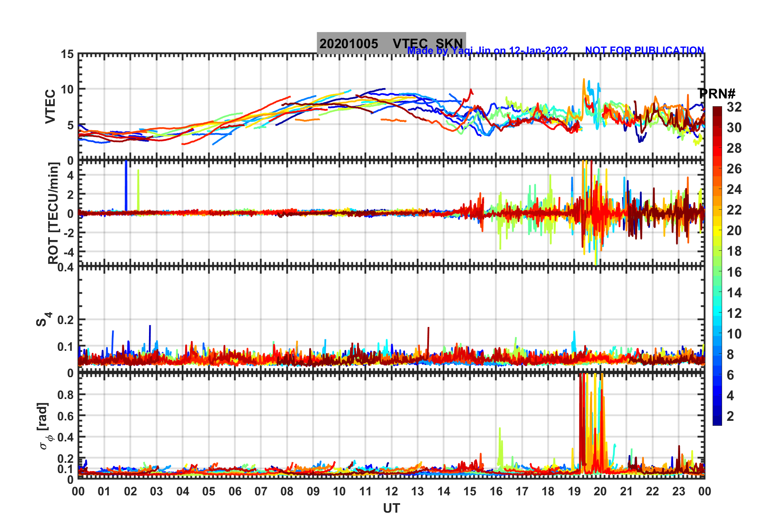Click the "06" hour tick label
The width and height of the screenshot is (783, 532).
point(235,491)
